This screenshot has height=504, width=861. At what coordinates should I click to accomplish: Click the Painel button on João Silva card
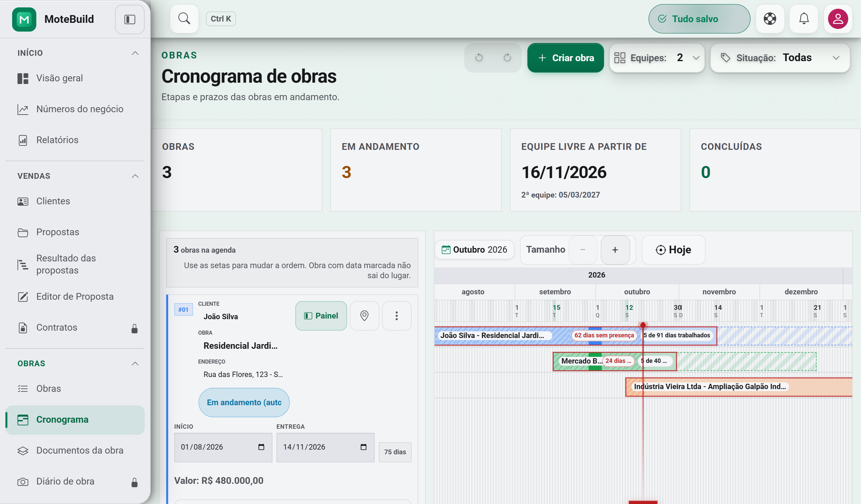click(321, 316)
